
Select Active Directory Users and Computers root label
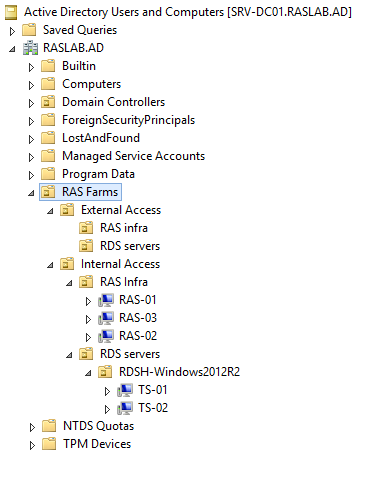pos(188,12)
